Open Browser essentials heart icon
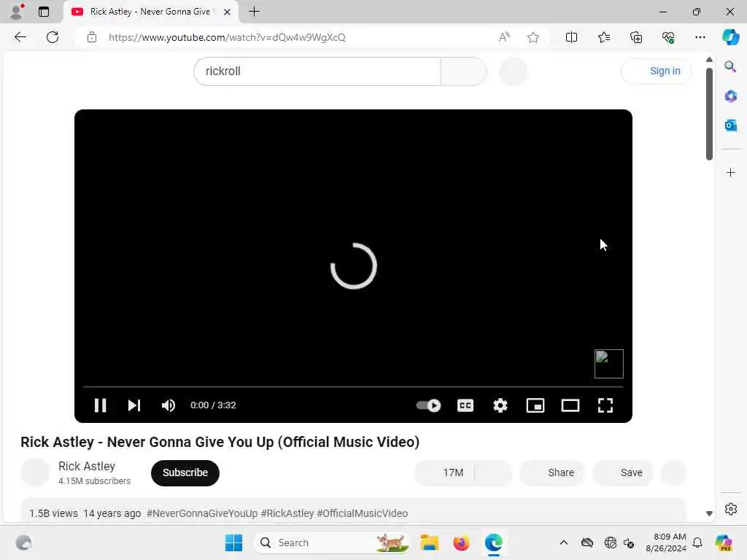Viewport: 747px width, 560px height. click(x=668, y=37)
